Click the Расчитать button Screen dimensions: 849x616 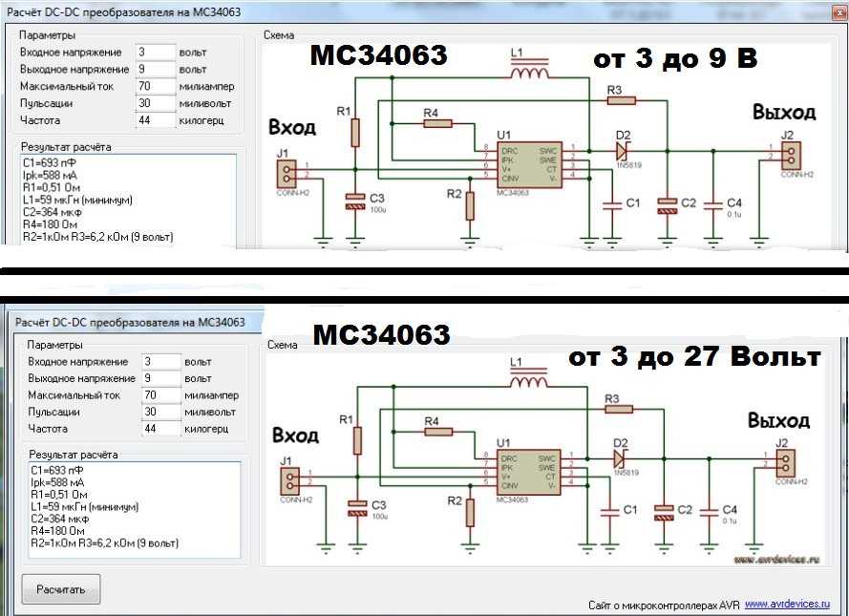click(x=61, y=589)
